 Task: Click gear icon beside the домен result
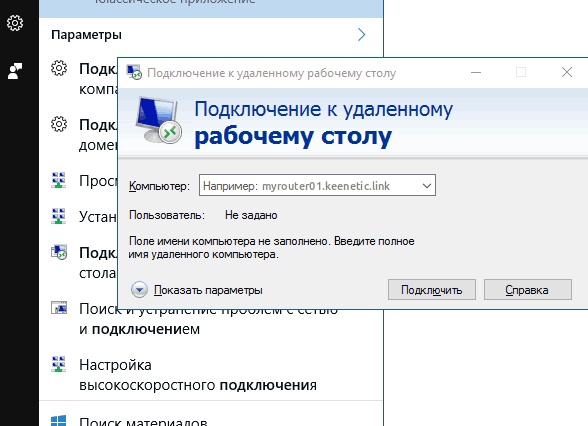click(x=59, y=124)
